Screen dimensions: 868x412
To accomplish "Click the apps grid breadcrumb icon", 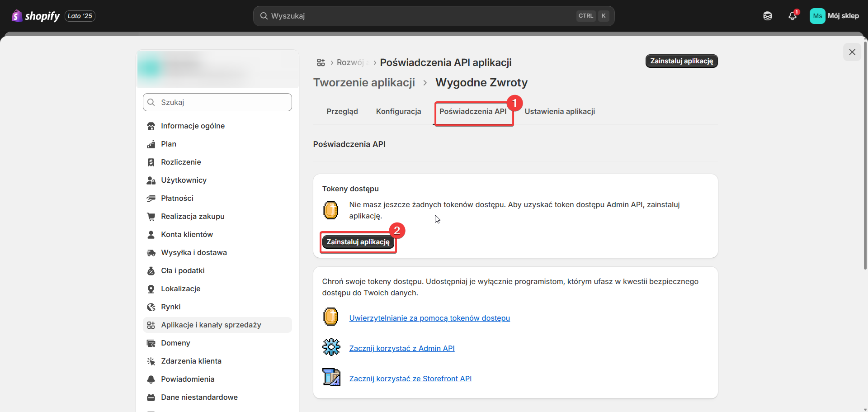I will [x=321, y=62].
